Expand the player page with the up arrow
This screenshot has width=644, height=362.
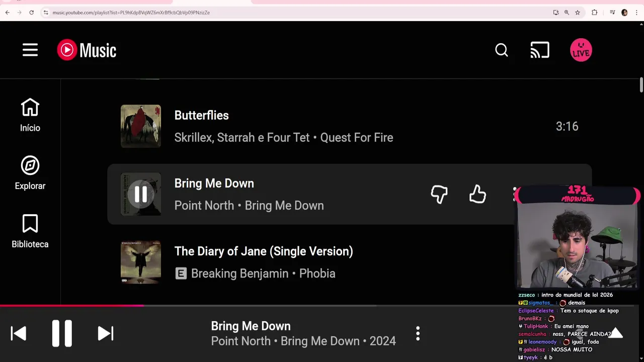pyautogui.click(x=616, y=333)
